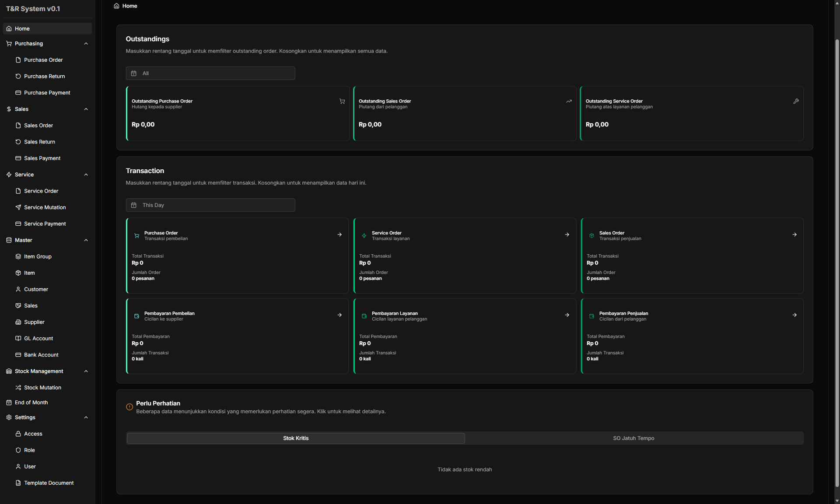Click the orange alert icon beside Perlu Perhatian
Viewport: 840px width, 504px height.
(x=129, y=407)
